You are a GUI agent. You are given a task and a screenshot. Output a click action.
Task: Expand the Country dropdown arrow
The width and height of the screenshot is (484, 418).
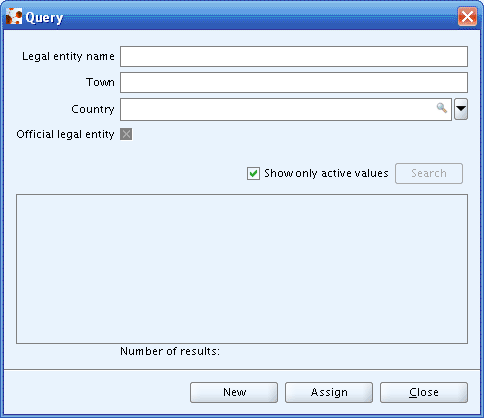pyautogui.click(x=461, y=109)
